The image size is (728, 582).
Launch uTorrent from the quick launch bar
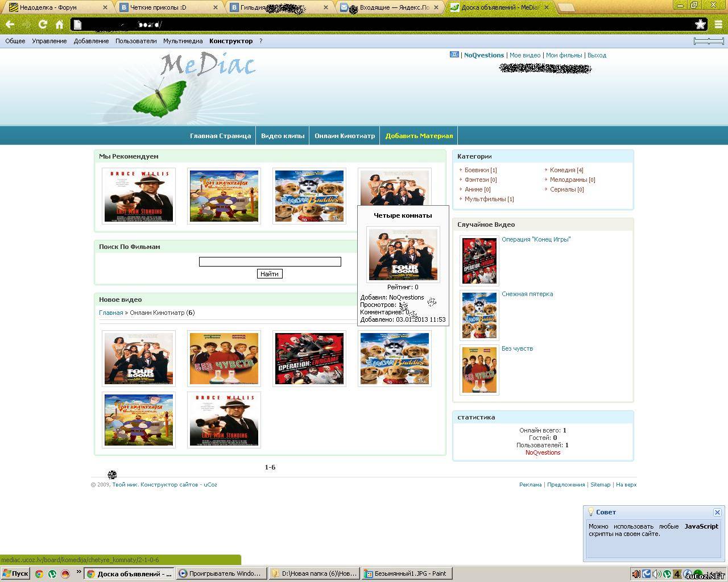[x=52, y=574]
